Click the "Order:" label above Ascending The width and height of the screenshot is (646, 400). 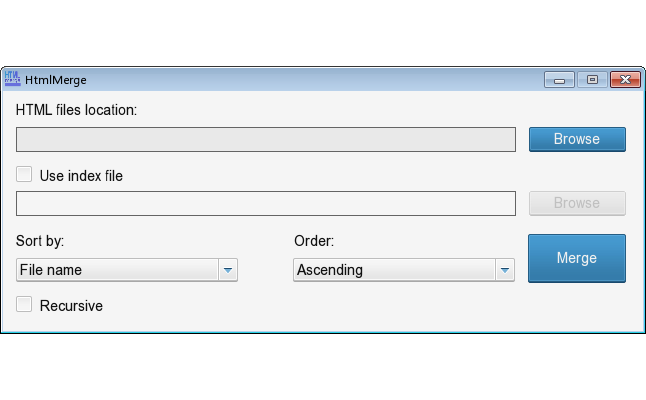[314, 241]
